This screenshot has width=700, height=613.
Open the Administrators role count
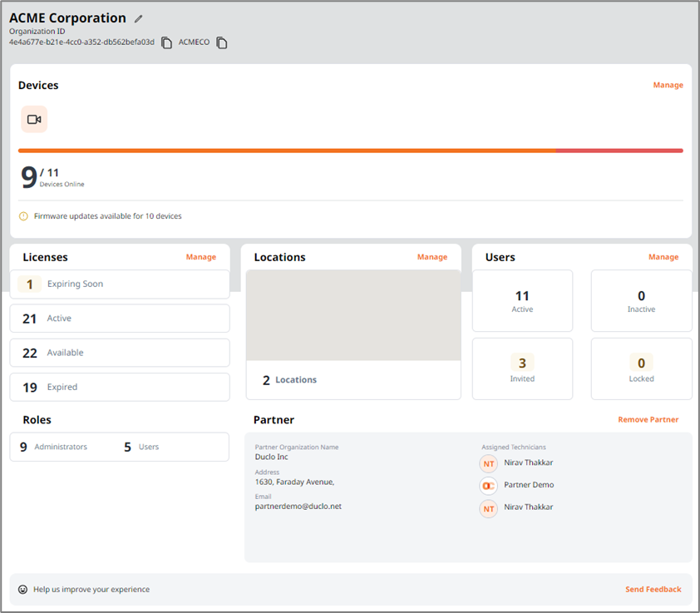54,447
